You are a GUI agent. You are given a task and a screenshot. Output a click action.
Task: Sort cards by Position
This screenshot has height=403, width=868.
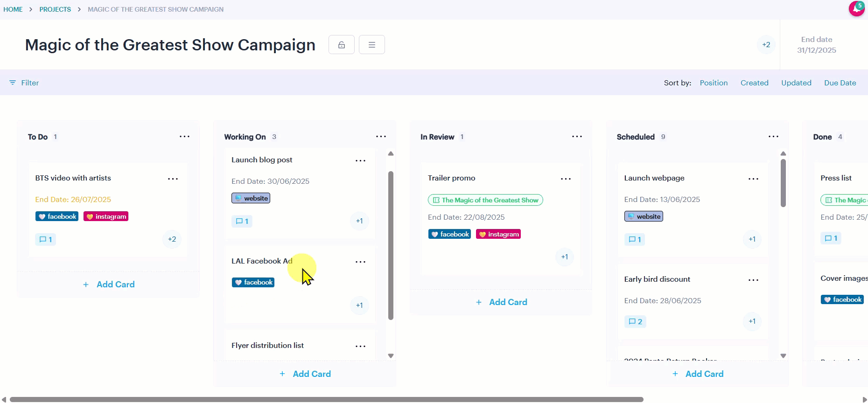714,83
